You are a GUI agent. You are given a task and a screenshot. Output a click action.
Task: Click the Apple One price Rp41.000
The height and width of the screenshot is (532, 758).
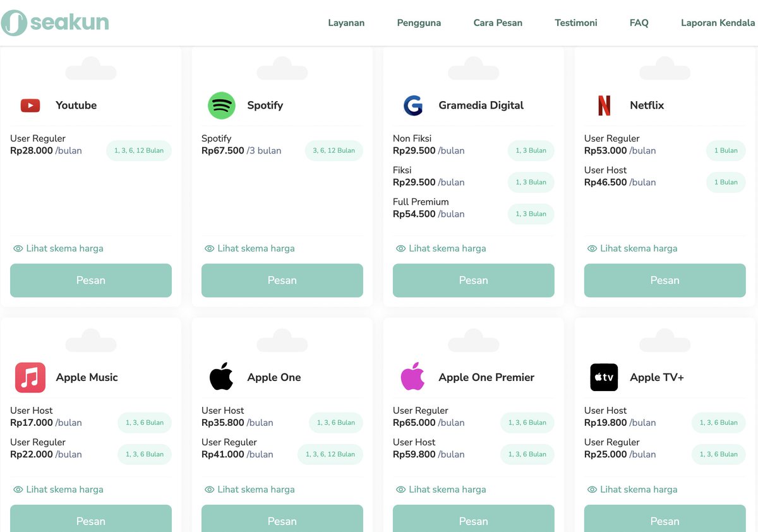(x=223, y=454)
